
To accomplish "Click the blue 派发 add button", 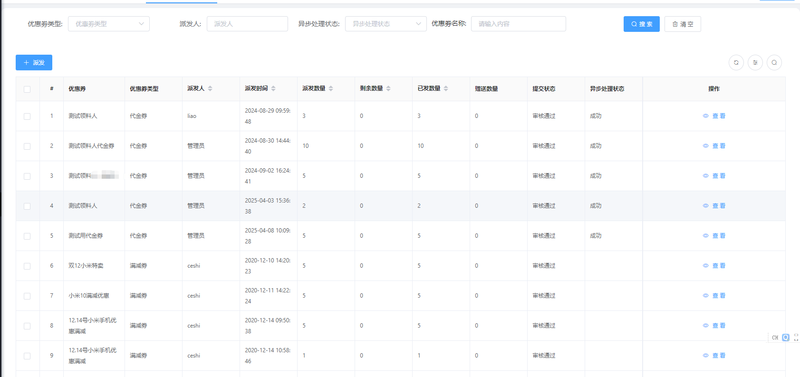I will click(34, 62).
